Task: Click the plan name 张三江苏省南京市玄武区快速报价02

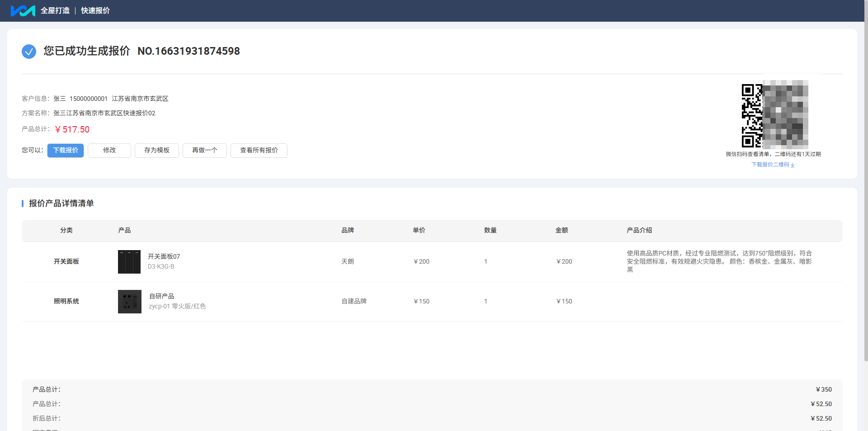Action: pyautogui.click(x=104, y=113)
